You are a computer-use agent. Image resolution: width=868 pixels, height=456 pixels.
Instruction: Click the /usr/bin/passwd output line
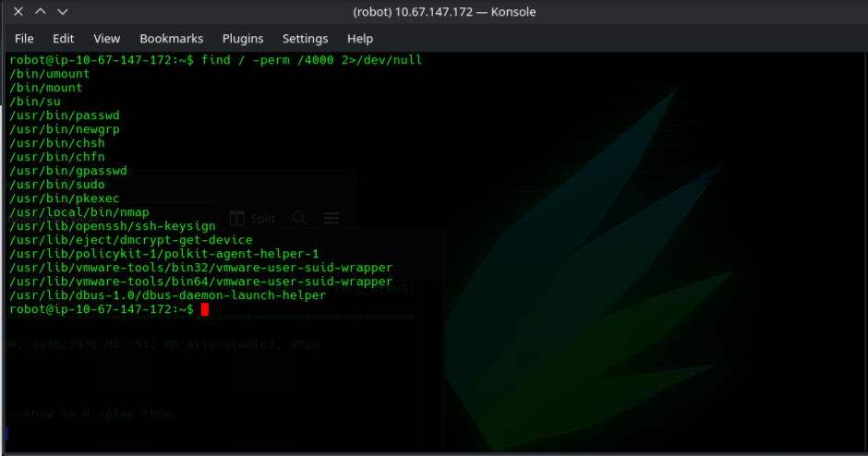[65, 115]
